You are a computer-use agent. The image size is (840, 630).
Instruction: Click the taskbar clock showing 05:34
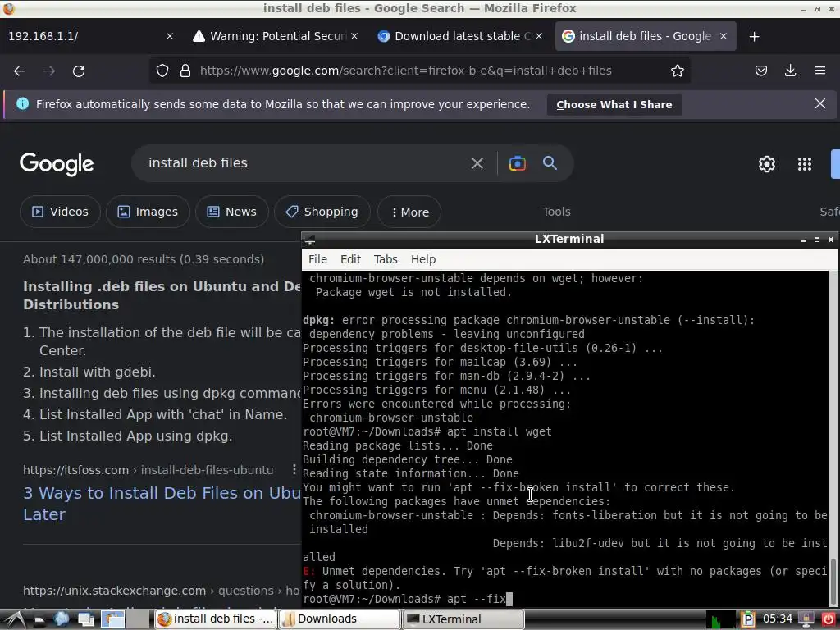click(777, 619)
